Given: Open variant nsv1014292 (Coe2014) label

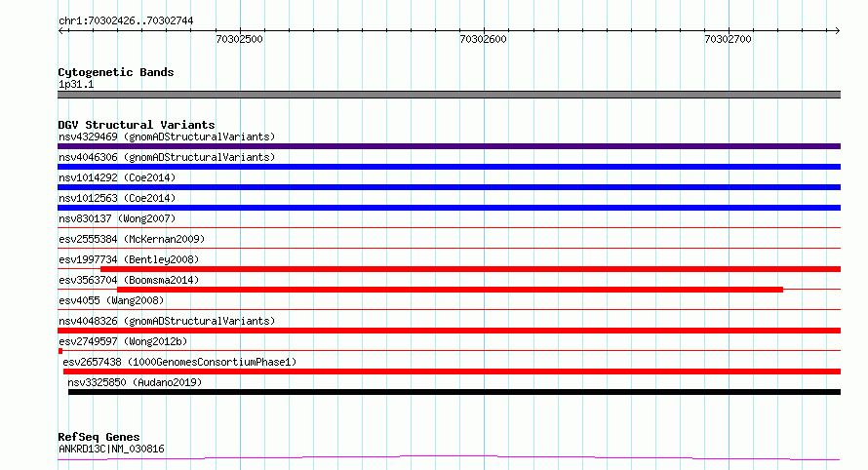Looking at the screenshot, I should tap(117, 177).
